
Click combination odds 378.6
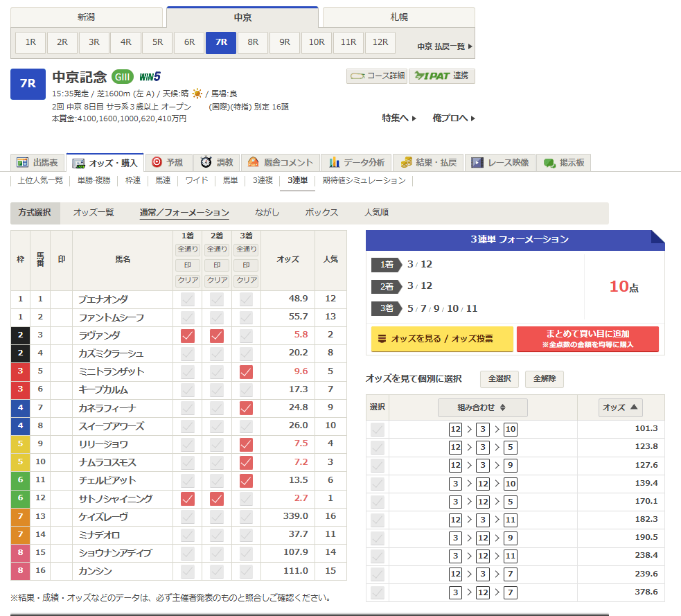(x=646, y=592)
